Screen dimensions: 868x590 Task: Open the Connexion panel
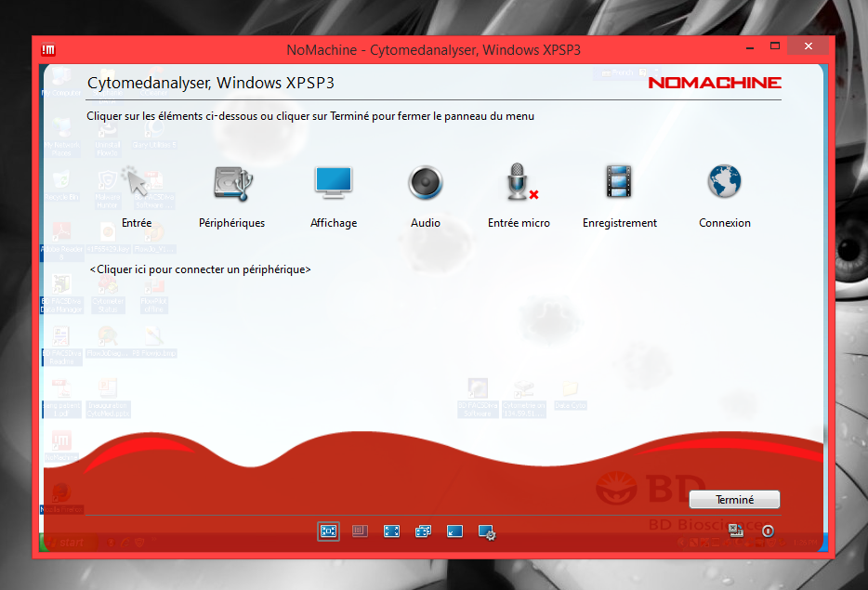[725, 196]
